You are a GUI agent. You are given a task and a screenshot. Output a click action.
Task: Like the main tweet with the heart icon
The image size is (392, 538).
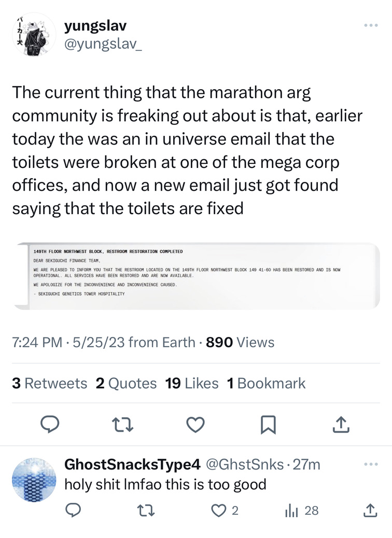tap(195, 425)
